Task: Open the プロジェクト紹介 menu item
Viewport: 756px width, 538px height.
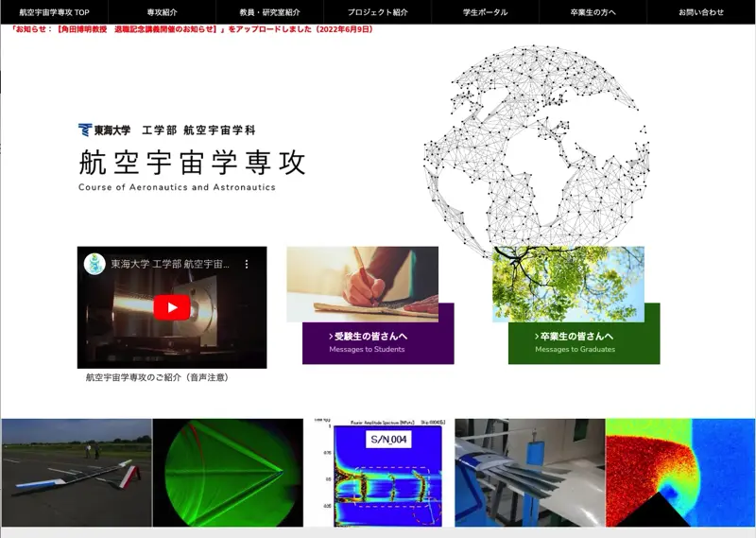Action: pos(377,12)
